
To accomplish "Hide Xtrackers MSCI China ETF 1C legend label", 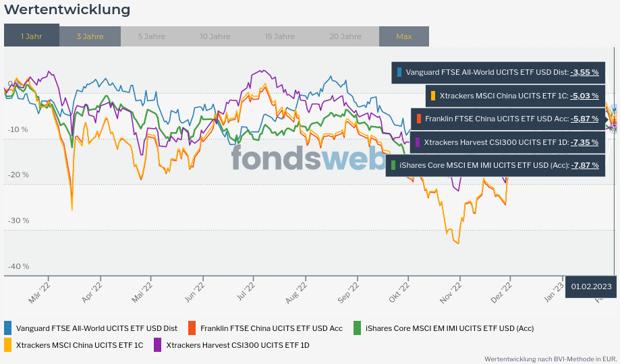I will 80,345.
